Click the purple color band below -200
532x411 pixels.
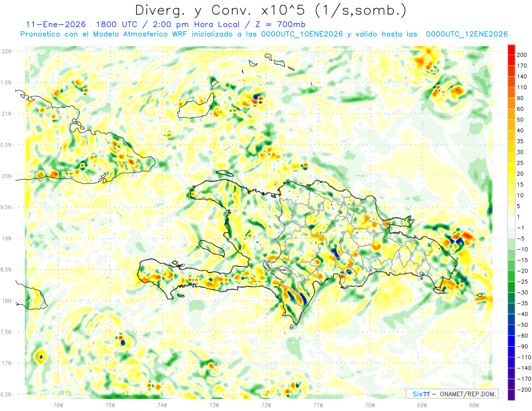511,395
